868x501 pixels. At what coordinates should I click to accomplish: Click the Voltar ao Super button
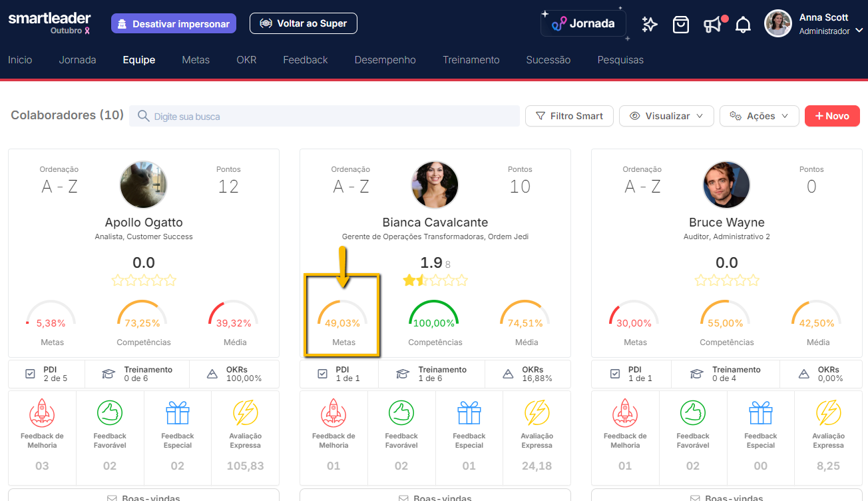point(304,23)
